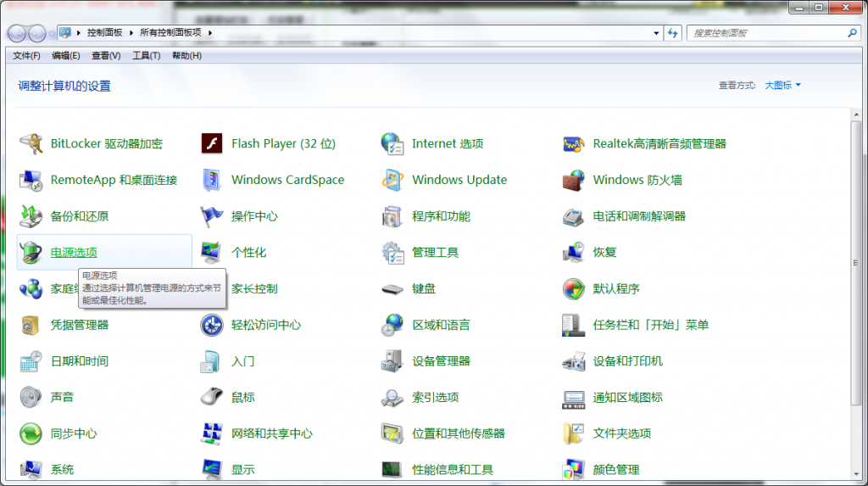Open the Internet 选项 globe icon
Viewport: 868px width, 486px height.
coord(392,143)
